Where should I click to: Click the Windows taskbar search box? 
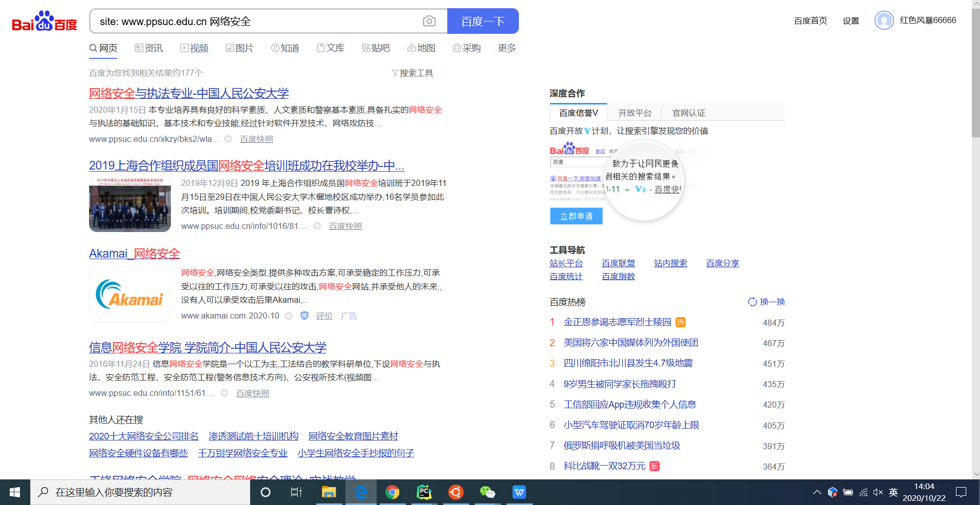pyautogui.click(x=140, y=492)
